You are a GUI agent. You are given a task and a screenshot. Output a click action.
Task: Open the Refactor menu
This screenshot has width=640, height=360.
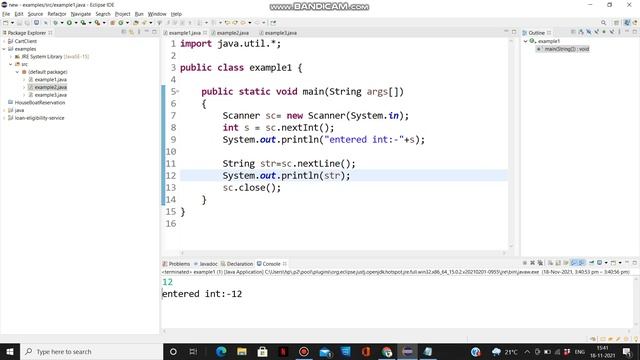pos(57,14)
